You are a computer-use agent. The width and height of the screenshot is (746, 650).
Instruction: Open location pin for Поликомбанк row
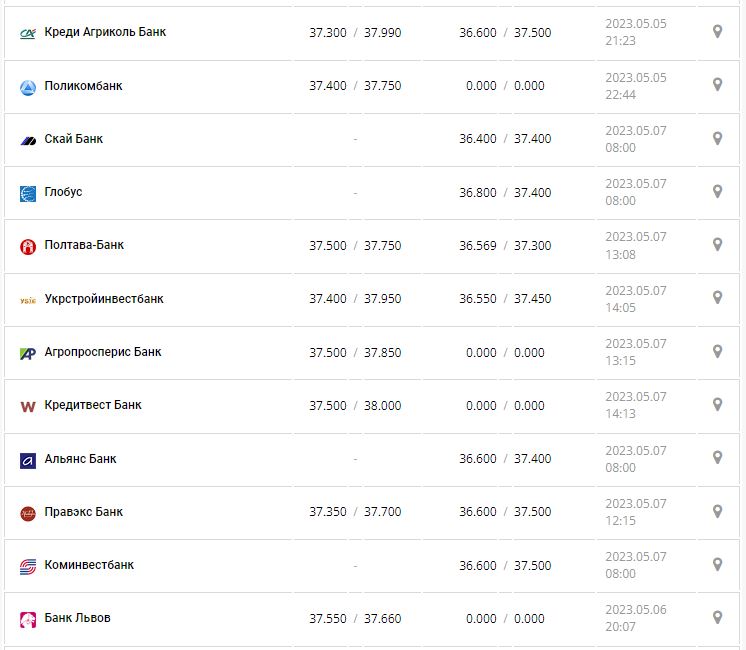[717, 85]
